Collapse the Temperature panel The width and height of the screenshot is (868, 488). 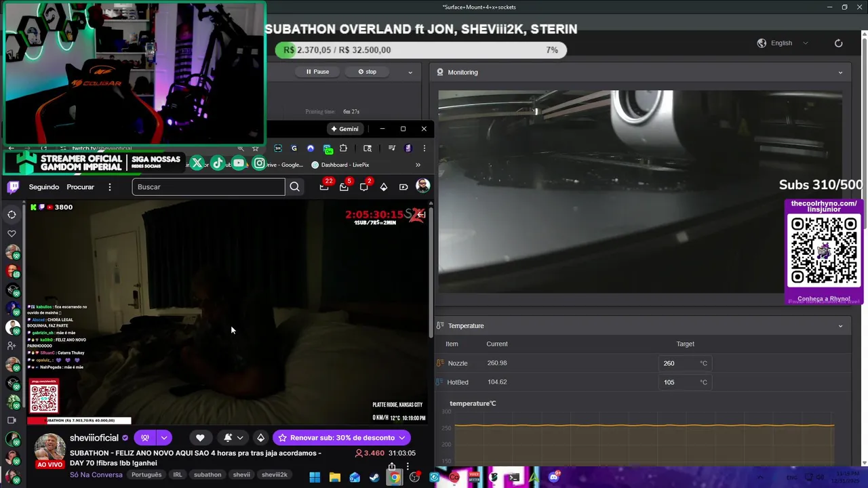[x=840, y=326]
